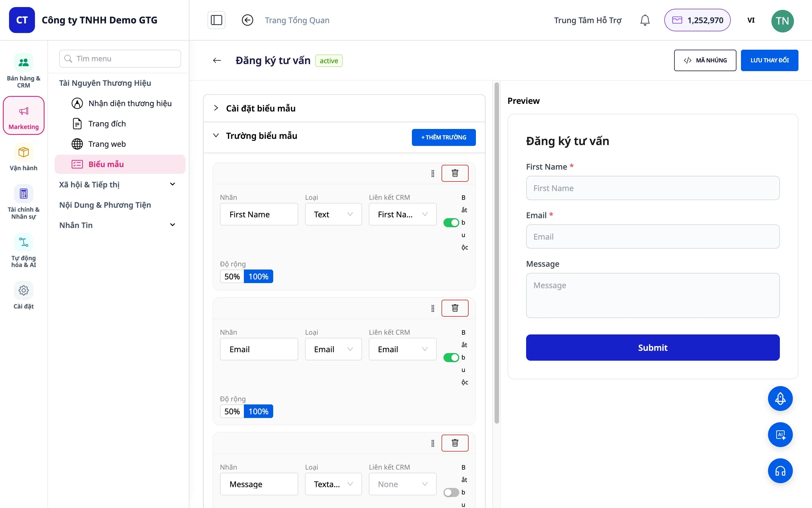Collapse Trường biểu mẫu section
Screen dimensions: 812x508
pyautogui.click(x=216, y=135)
